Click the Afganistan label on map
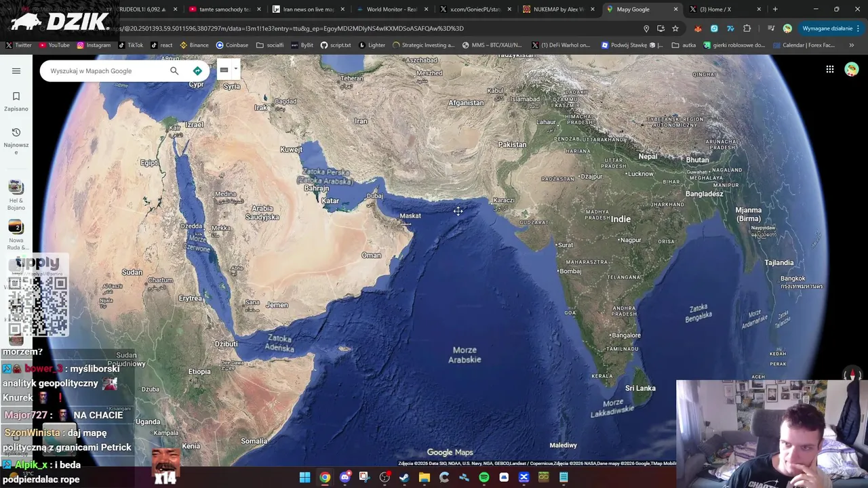Viewport: 868px width, 488px height. pos(466,103)
